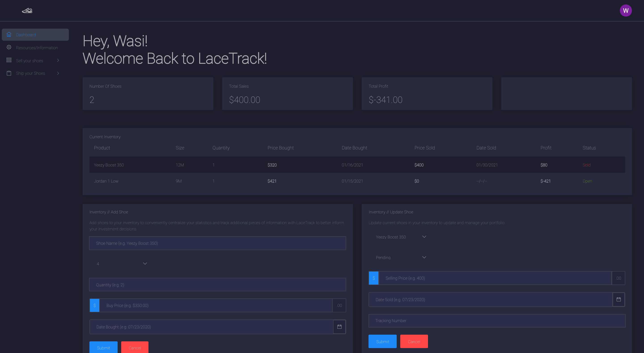Screen dimensions: 644x353
Task: Expand the Sell your shoes submenu chevron
Action: (x=58, y=60)
